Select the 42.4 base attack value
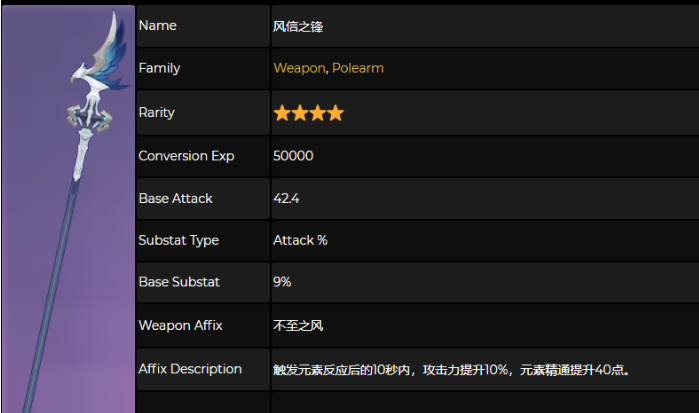This screenshot has width=699, height=413. click(x=286, y=198)
